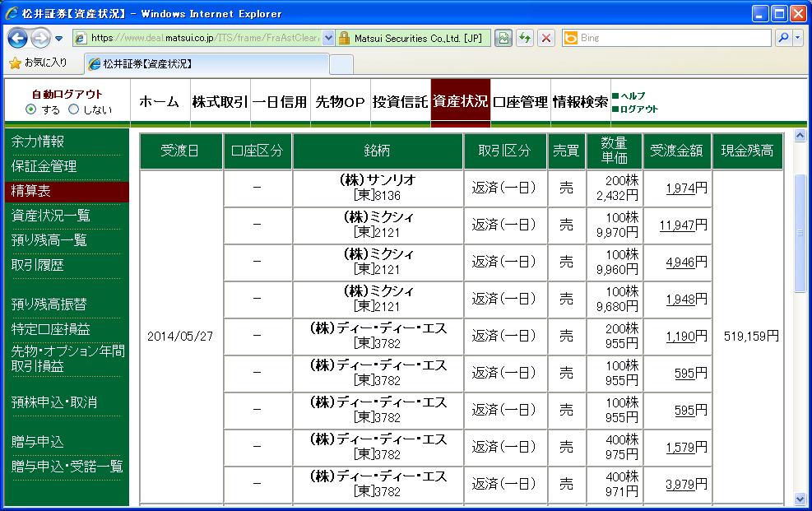Click the Bing search magnifier icon
The width and height of the screenshot is (812, 511).
[782, 38]
